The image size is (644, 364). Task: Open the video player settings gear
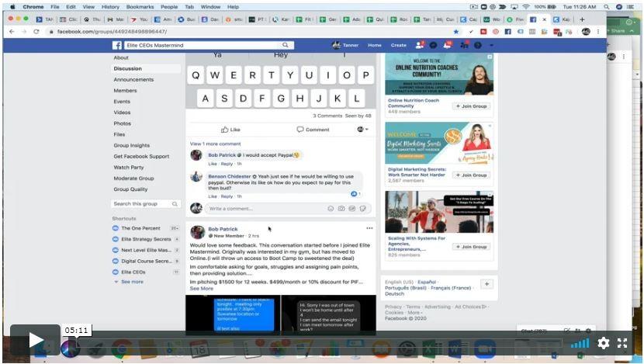(604, 342)
